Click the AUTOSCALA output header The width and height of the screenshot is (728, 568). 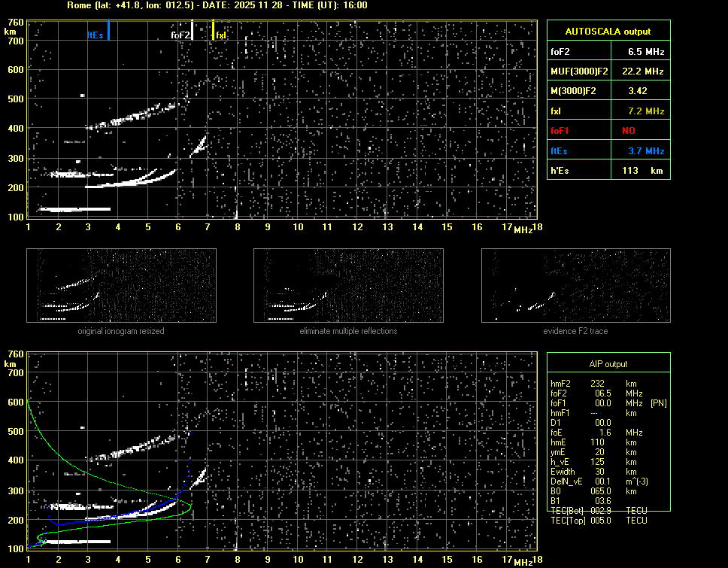coord(608,32)
